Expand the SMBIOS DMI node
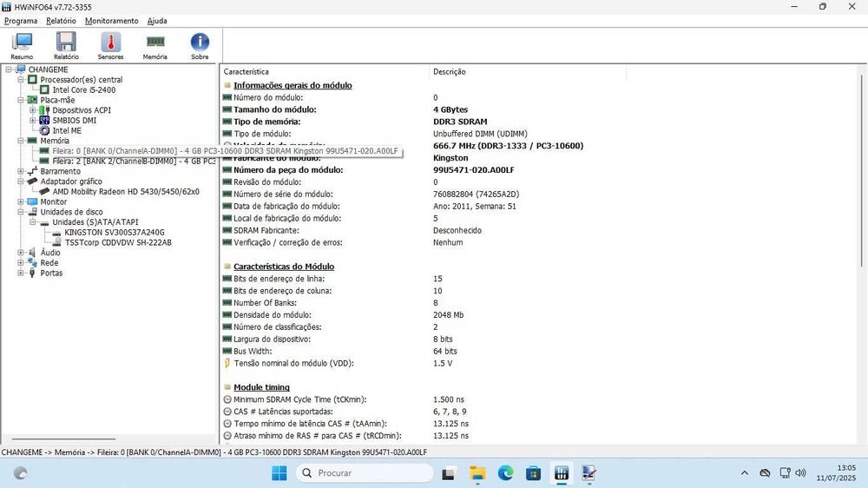Viewport: 868px width, 488px height. 33,120
